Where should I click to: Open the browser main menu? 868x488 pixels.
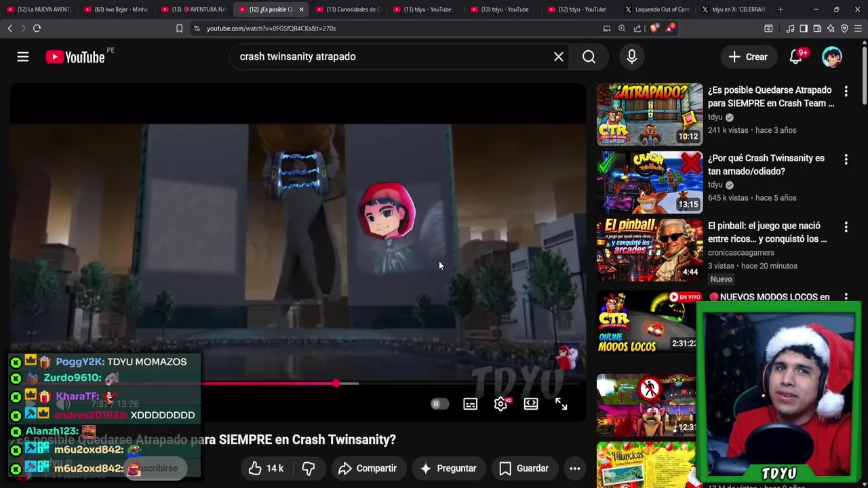coord(858,28)
